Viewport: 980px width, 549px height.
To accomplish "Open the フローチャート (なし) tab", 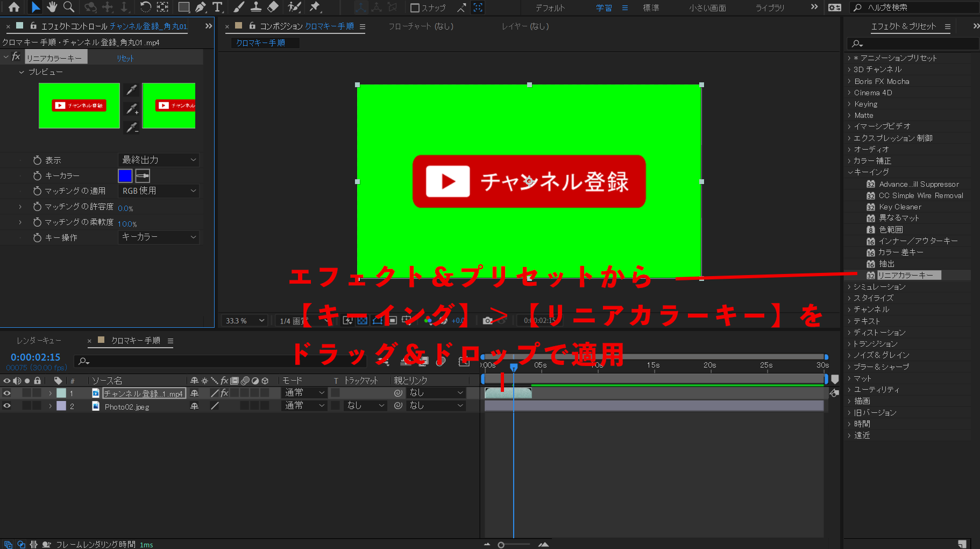I will click(x=421, y=26).
